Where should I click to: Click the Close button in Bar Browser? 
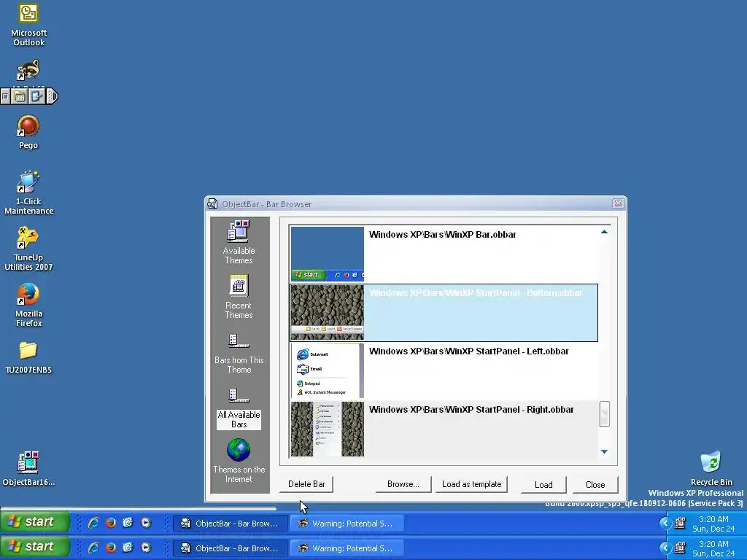[x=595, y=485]
